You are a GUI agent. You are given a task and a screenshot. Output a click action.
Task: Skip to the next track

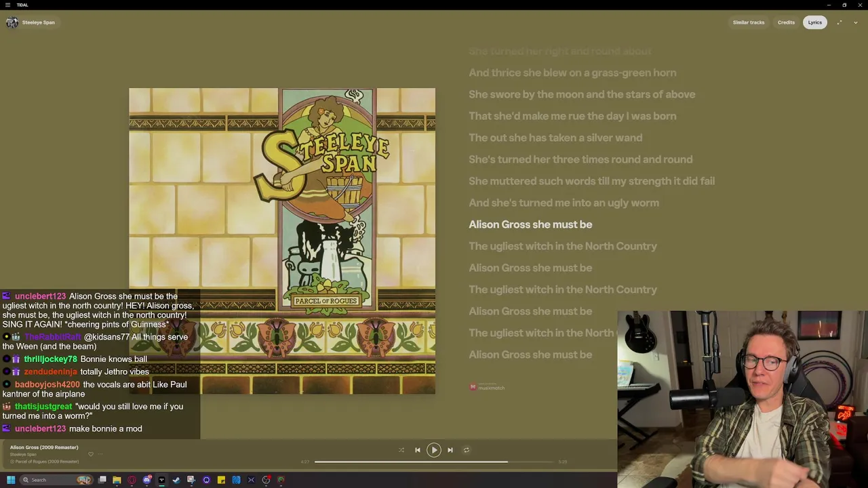(x=450, y=450)
